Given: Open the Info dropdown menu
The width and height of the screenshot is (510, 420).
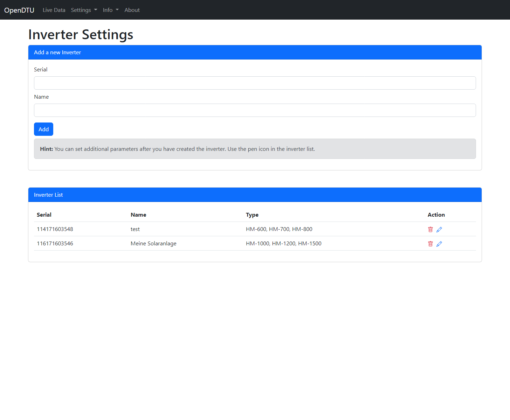Looking at the screenshot, I should pos(110,10).
